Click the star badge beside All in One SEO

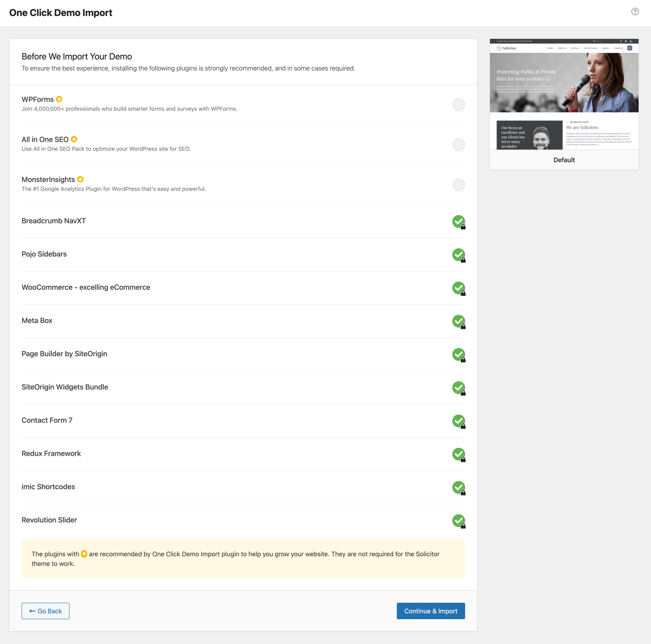tap(74, 139)
